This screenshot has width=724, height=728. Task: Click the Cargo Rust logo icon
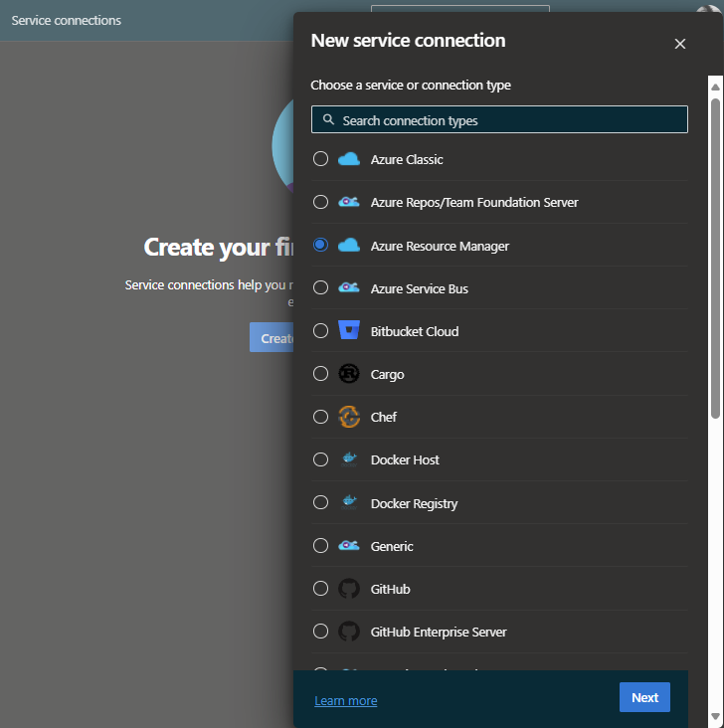(349, 374)
